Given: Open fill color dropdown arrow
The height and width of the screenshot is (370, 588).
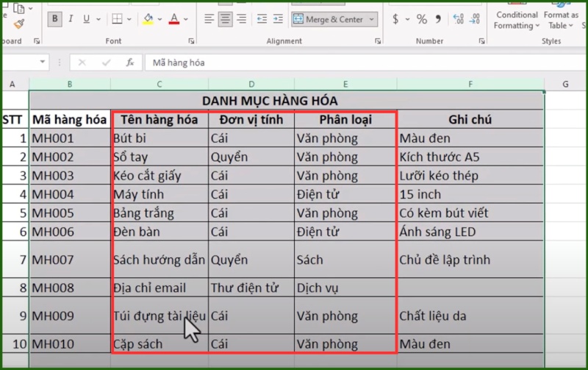Looking at the screenshot, I should point(159,19).
